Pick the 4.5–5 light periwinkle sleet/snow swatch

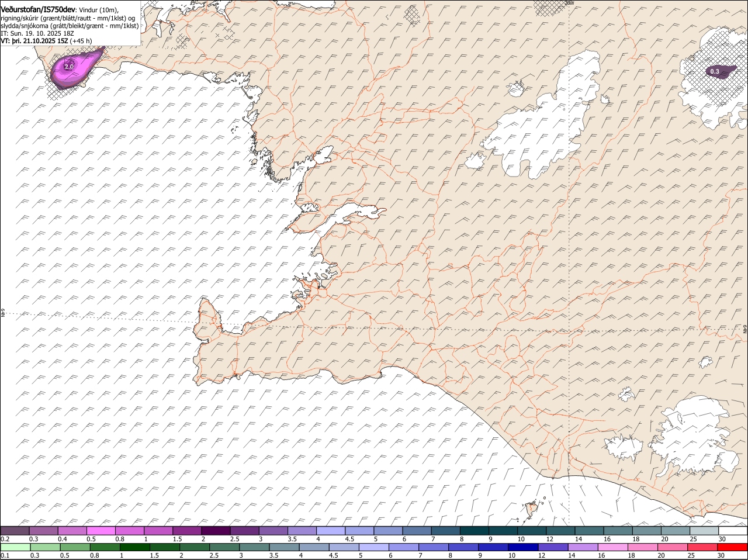pos(359,530)
